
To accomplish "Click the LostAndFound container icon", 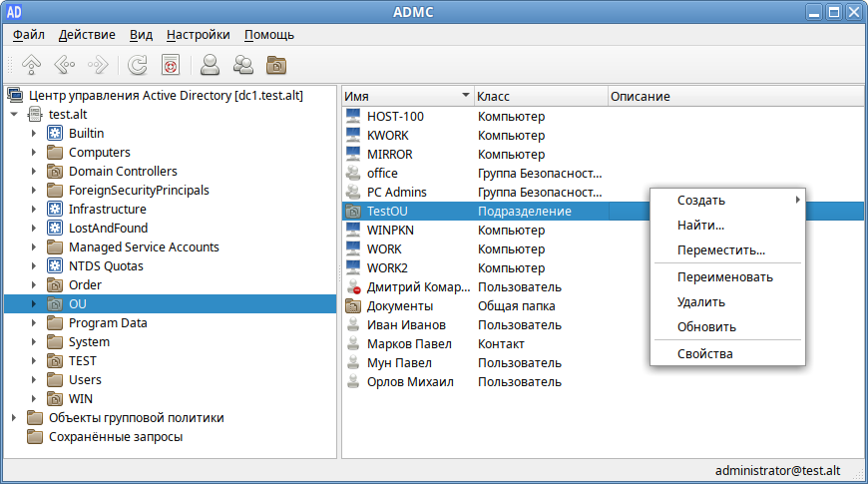I will tap(55, 228).
